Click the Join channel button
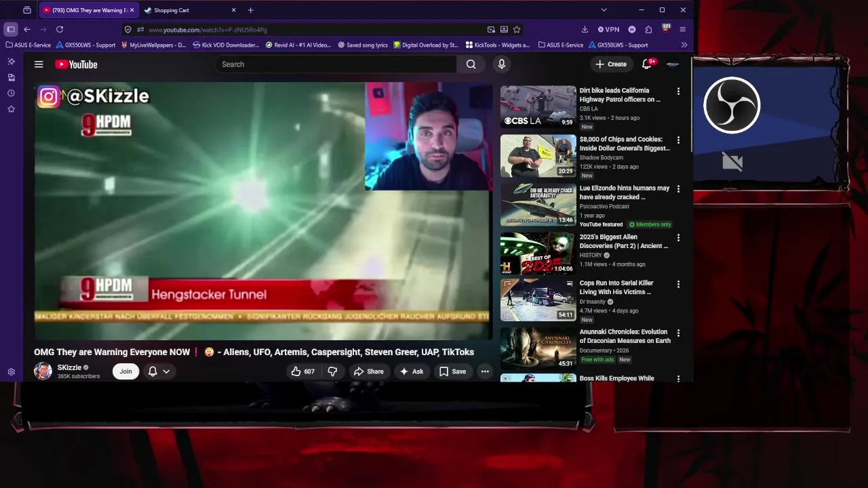Viewport: 868px width, 488px height. tap(125, 371)
